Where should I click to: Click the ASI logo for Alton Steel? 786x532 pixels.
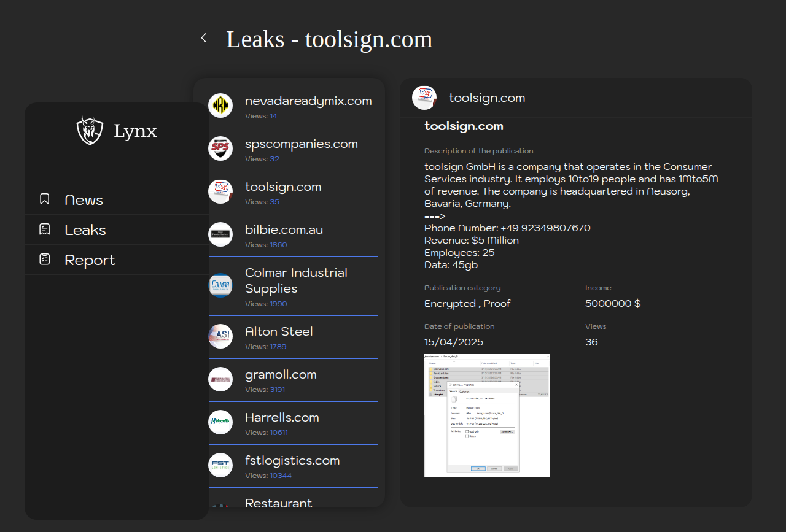coord(220,336)
